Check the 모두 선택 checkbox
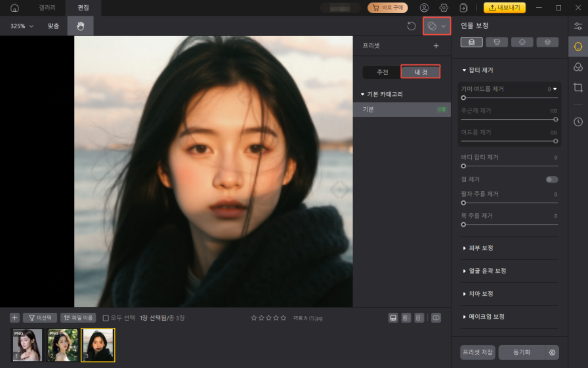Image resolution: width=588 pixels, height=368 pixels. point(106,318)
